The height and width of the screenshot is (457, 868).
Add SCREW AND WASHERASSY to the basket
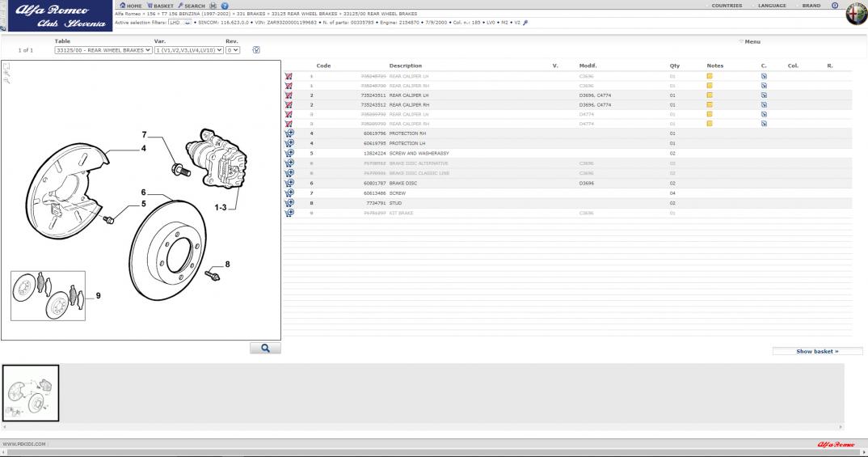(289, 154)
